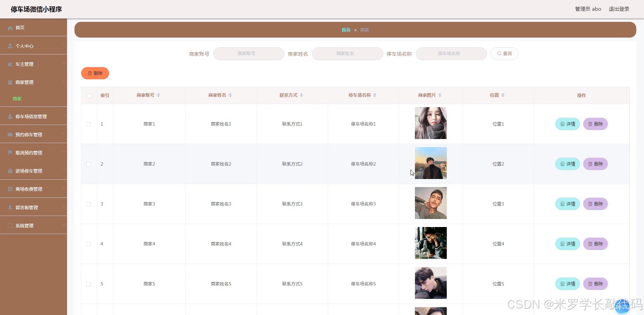Click the home icon in sidebar

10,28
